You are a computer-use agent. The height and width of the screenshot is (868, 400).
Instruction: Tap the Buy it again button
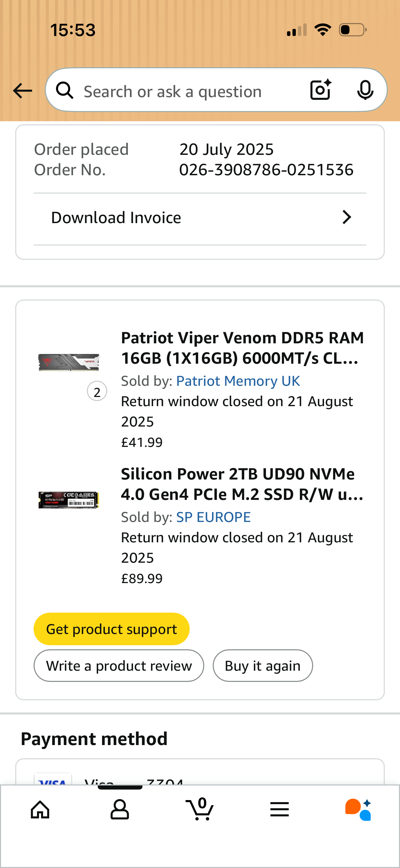pos(263,666)
